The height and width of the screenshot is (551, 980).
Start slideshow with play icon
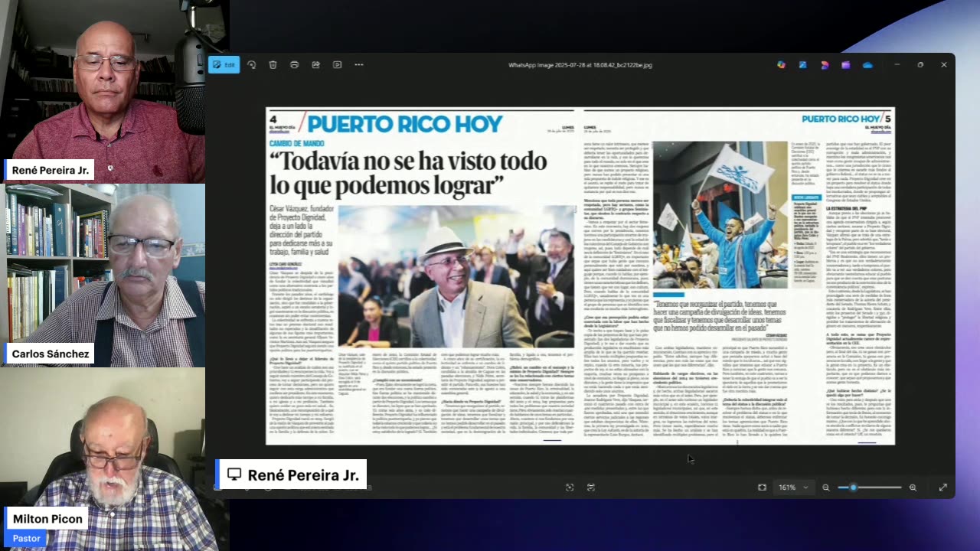click(x=337, y=65)
